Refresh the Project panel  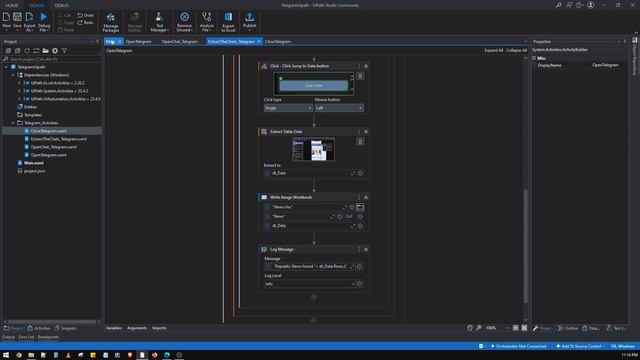tap(27, 51)
